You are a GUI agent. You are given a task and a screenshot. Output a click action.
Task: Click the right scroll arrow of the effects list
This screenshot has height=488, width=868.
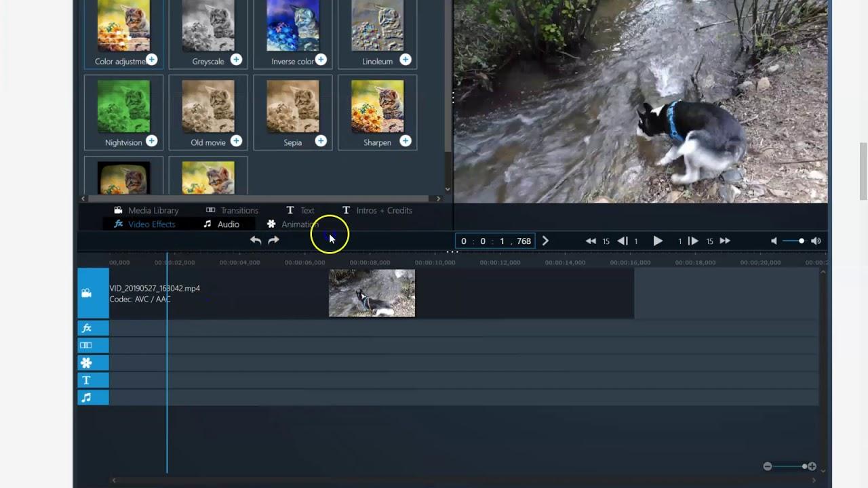437,199
